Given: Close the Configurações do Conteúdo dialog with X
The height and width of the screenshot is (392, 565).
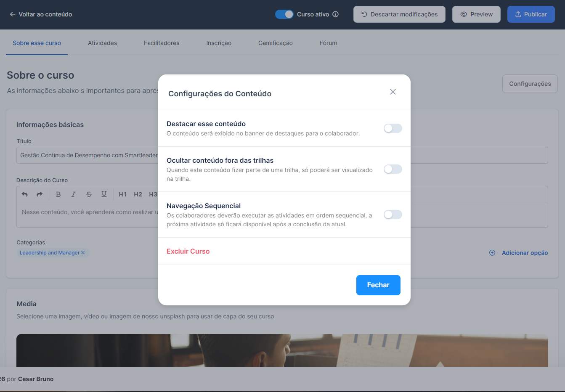Looking at the screenshot, I should [x=393, y=92].
